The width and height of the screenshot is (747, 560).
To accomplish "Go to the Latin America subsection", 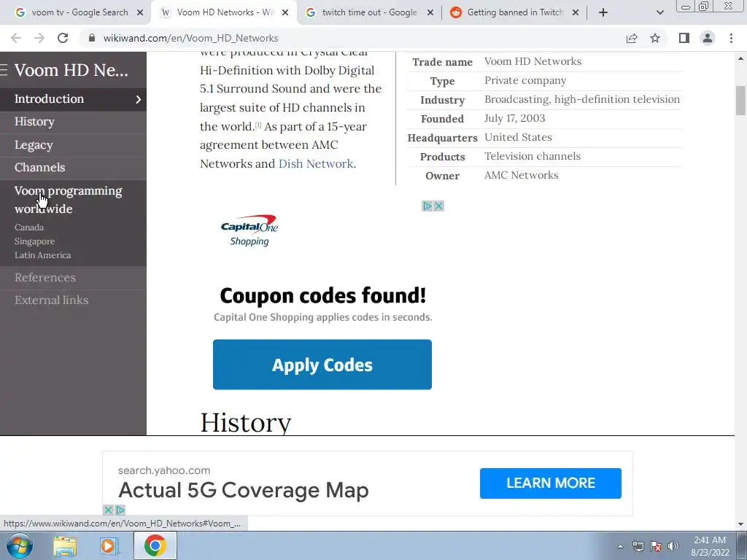I will (x=42, y=255).
